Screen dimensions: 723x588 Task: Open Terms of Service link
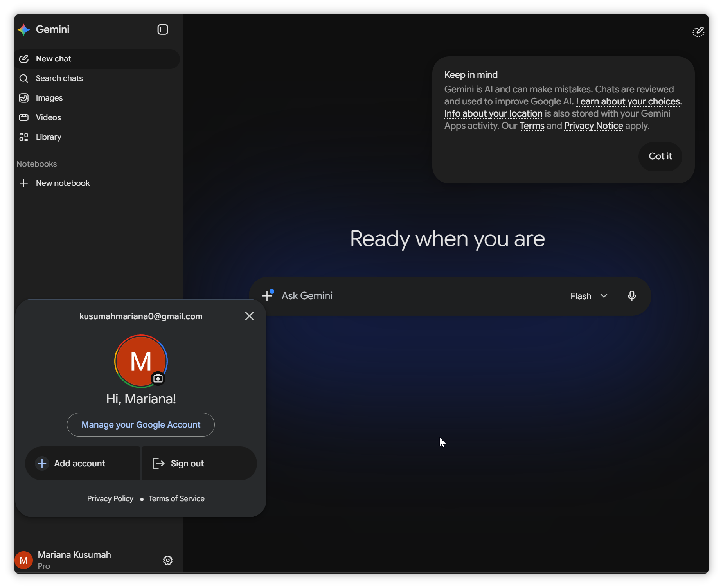click(176, 498)
